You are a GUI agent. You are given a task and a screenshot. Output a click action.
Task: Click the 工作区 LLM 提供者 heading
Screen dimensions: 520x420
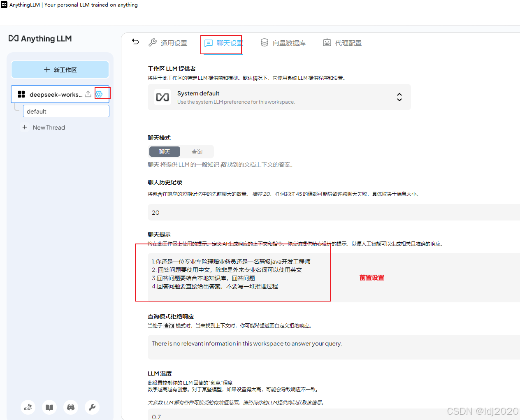pyautogui.click(x=172, y=69)
